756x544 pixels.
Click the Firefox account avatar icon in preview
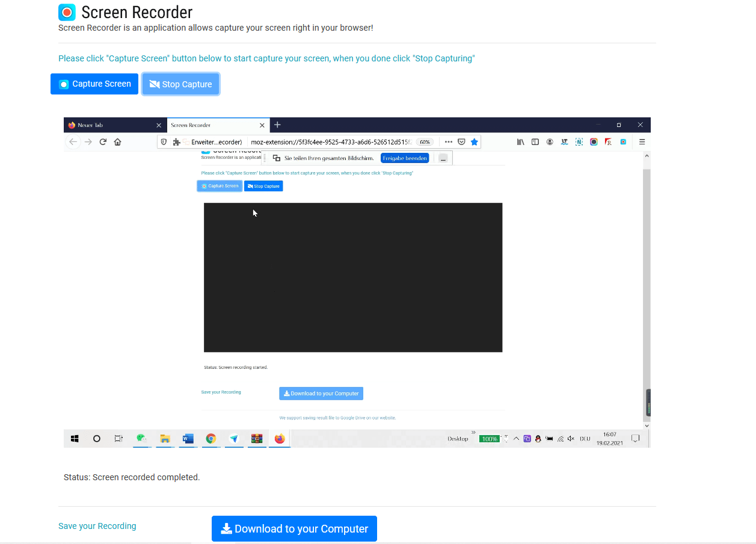pyautogui.click(x=550, y=142)
